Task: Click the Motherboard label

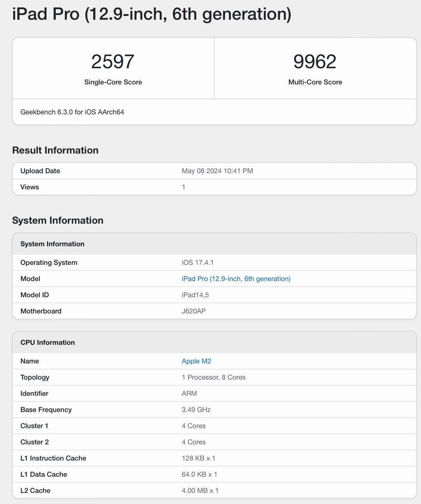Action: (41, 311)
